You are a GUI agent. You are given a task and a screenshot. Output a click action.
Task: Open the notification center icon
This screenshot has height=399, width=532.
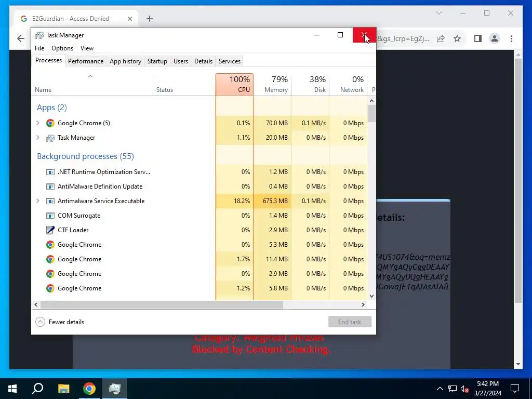tap(515, 389)
